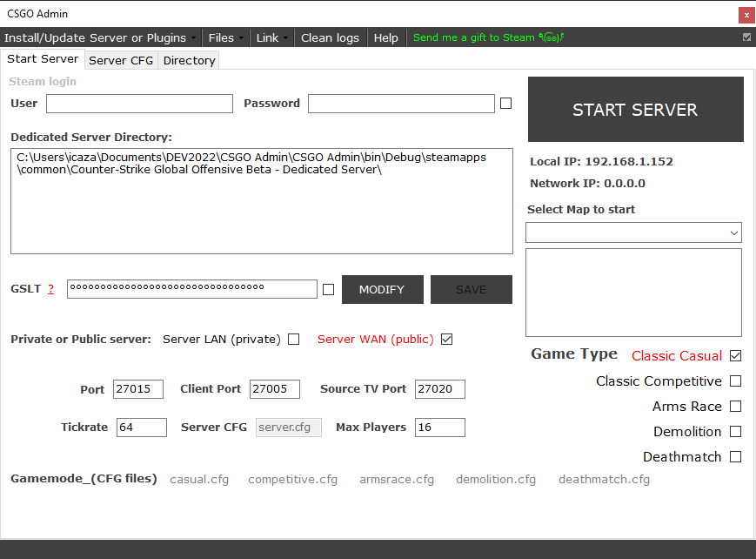Focus the Steam User input field

coord(139,104)
